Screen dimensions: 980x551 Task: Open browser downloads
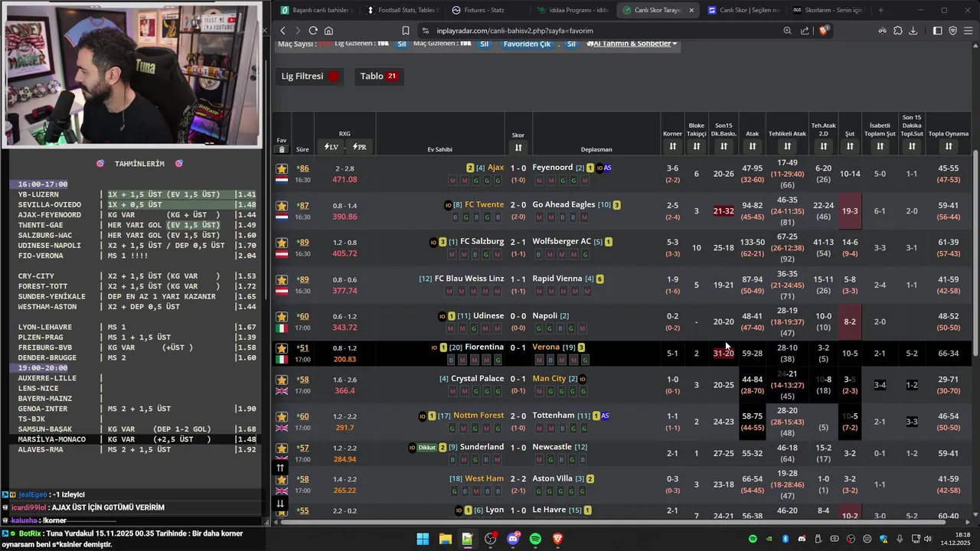click(913, 31)
